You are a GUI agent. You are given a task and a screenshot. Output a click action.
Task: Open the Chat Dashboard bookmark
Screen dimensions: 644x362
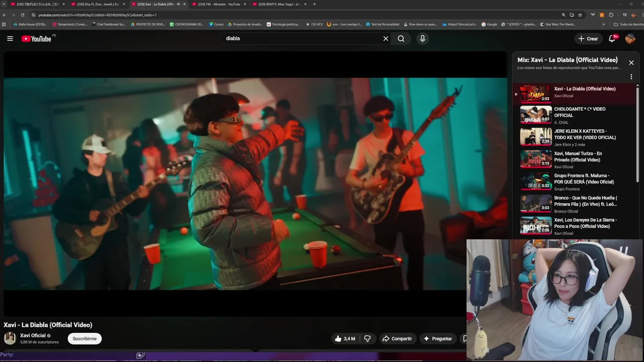click(108, 24)
